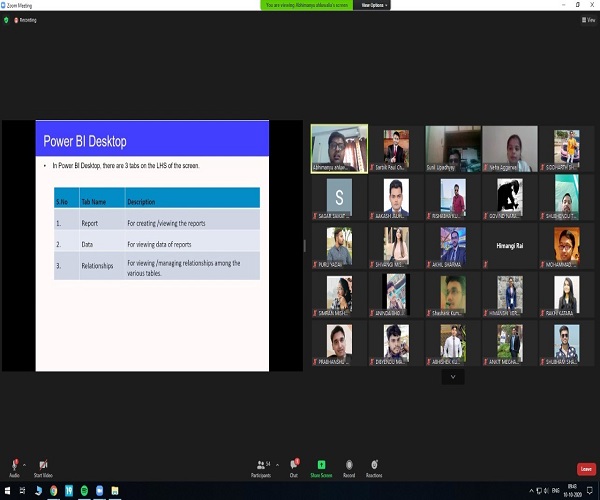Select the SIDDHARTH participant tile

(566, 149)
